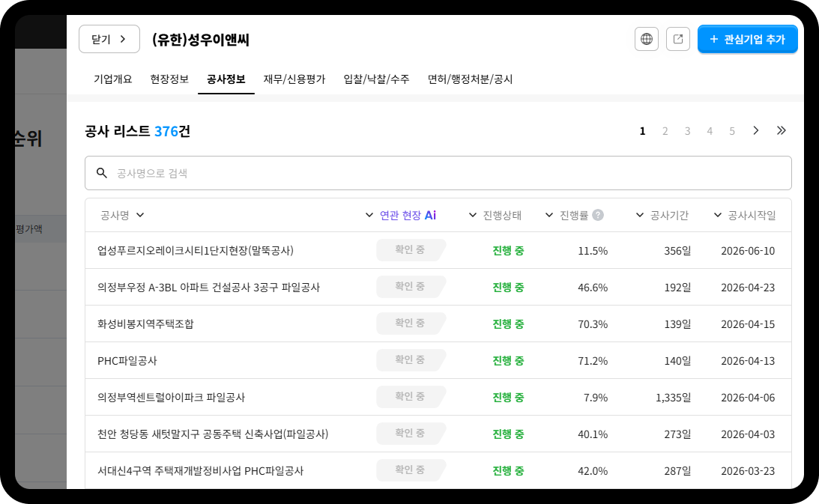Sort by 진행상태 column
This screenshot has width=819, height=504.
(495, 215)
